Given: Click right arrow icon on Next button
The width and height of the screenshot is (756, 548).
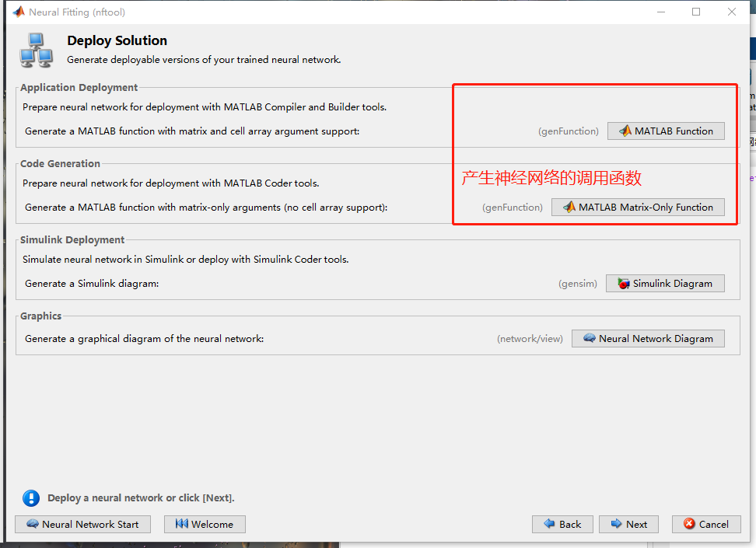Looking at the screenshot, I should 616,523.
